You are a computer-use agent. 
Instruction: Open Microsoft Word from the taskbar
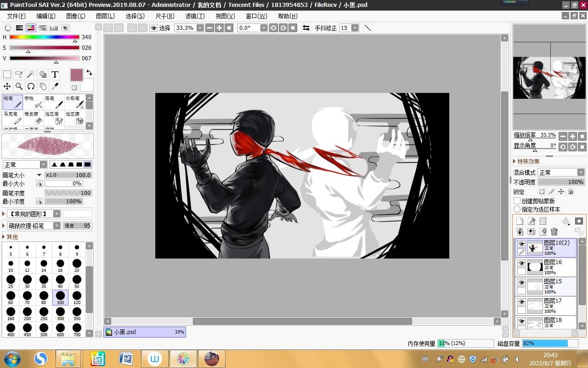126,359
